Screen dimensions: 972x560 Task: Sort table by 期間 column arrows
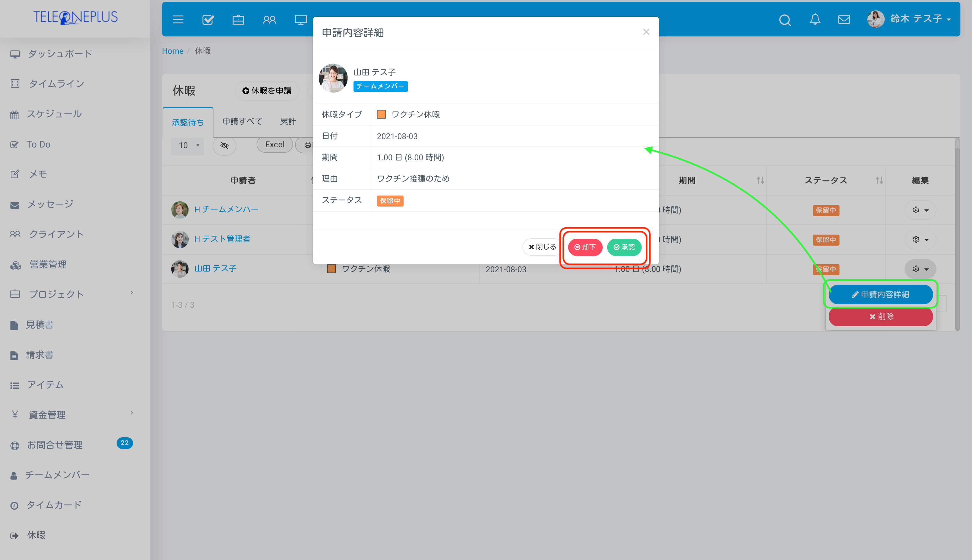[x=760, y=180]
